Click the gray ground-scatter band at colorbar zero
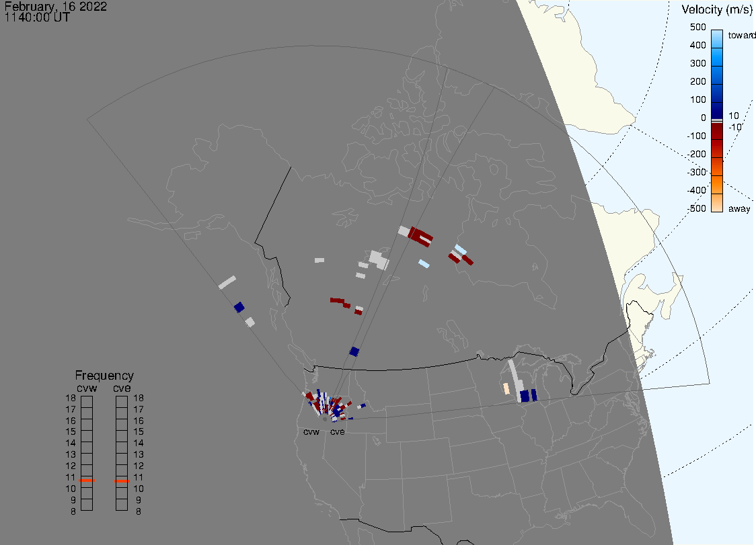This screenshot has height=545, width=756. (717, 120)
